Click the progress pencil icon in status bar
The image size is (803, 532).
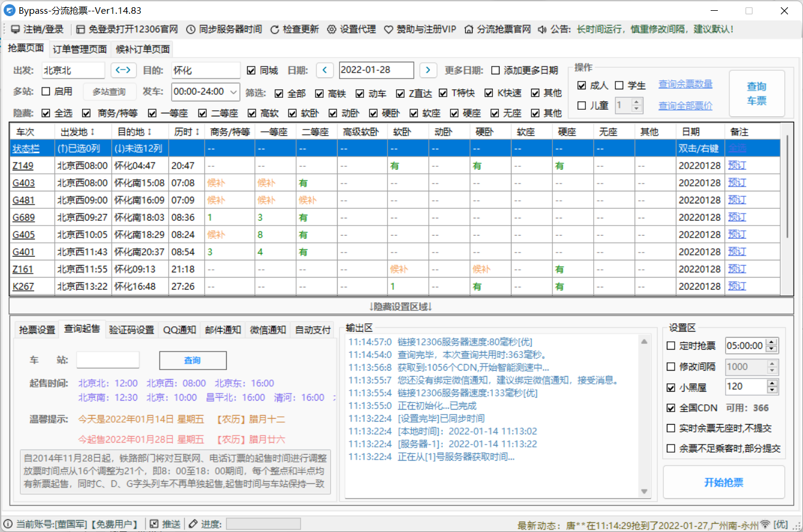pos(193,524)
